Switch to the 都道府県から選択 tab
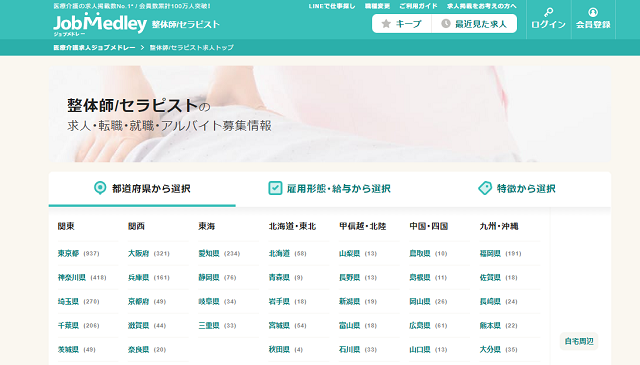This screenshot has width=640, height=365. (x=142, y=189)
